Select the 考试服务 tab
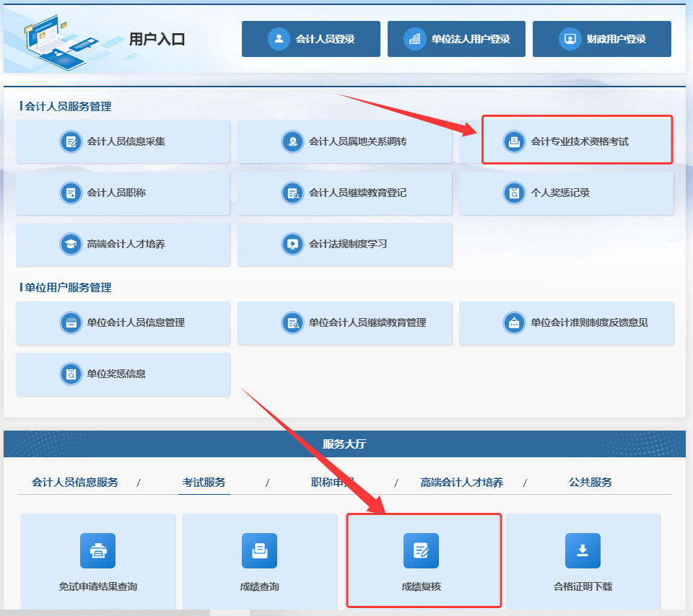 pos(204,483)
